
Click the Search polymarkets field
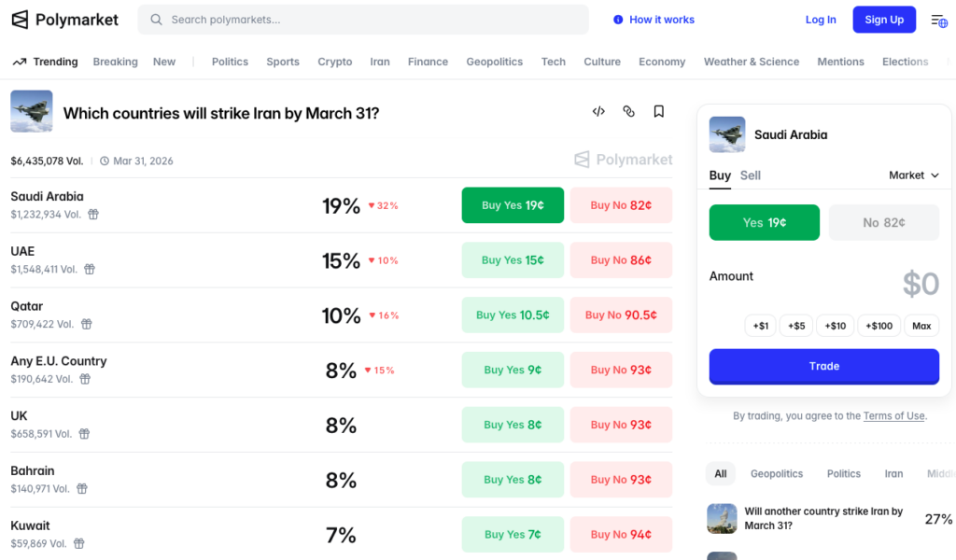coord(364,20)
